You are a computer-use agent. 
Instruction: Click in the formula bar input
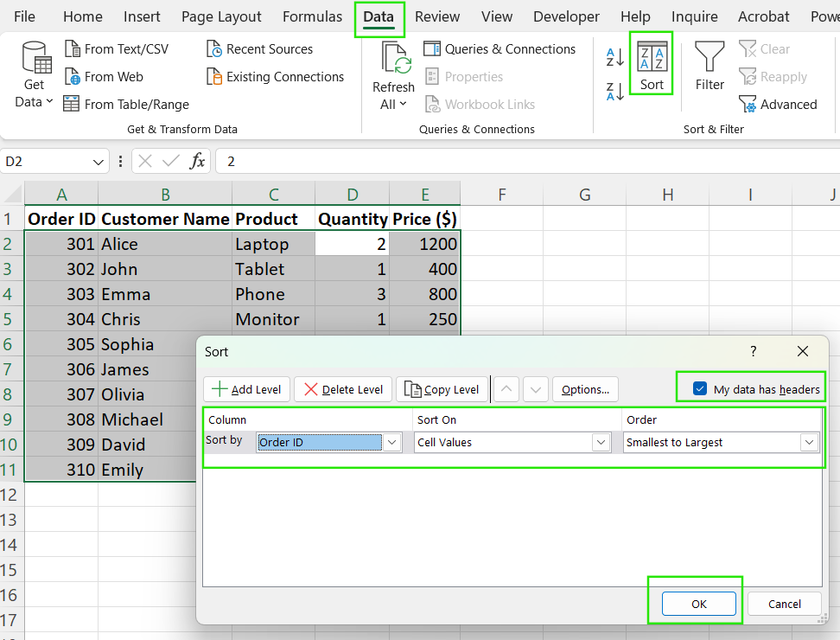[528, 161]
